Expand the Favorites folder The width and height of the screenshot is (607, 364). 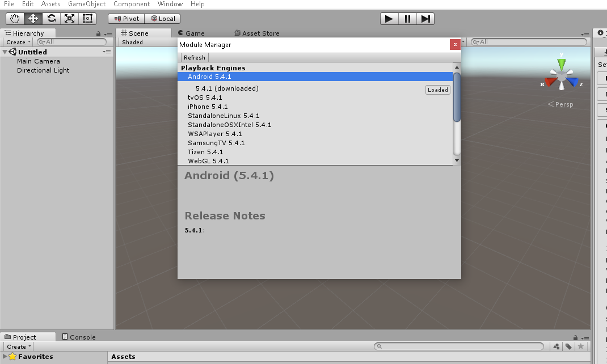(x=5, y=356)
